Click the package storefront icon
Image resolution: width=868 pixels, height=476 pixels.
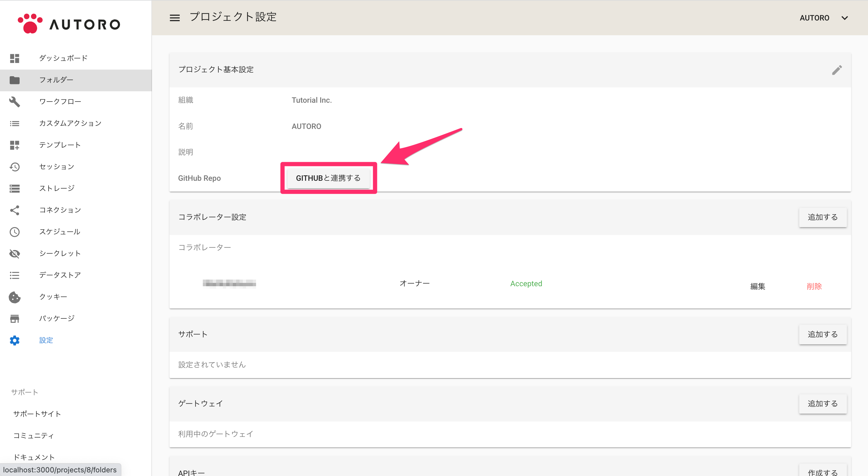pos(14,318)
